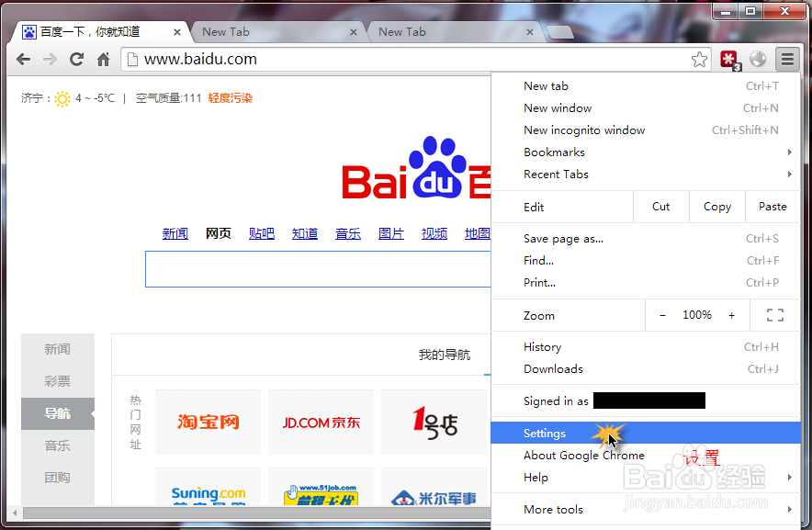Click Copy in the Edit row
This screenshot has height=530, width=812.
tap(717, 207)
